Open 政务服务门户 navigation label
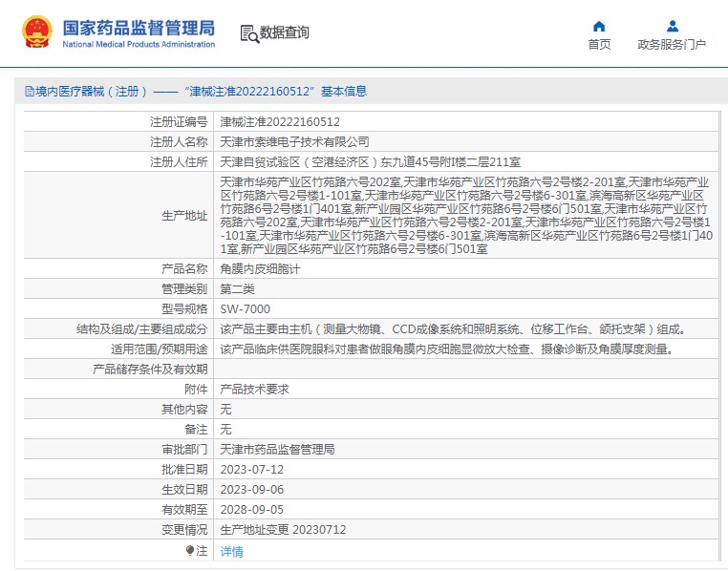Screen dimensions: 728x571 [672, 44]
